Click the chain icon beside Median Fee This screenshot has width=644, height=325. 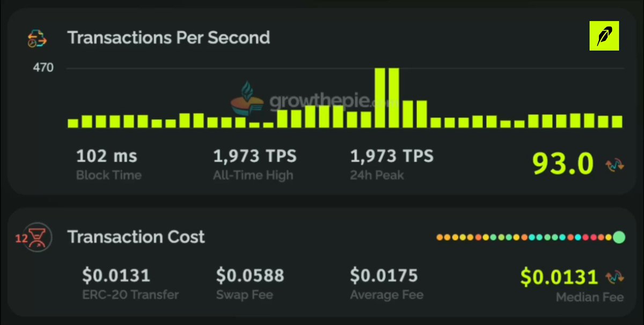(x=615, y=277)
